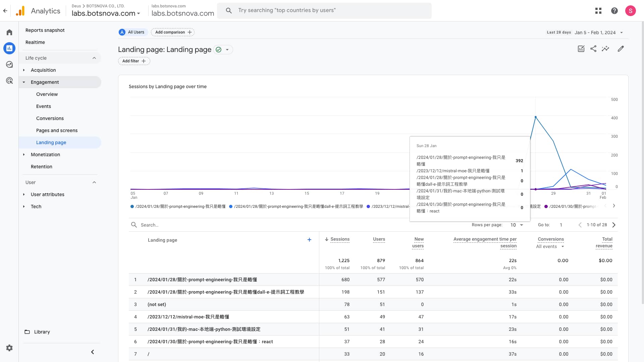Image resolution: width=644 pixels, height=362 pixels.
Task: Open Reports snapshot
Action: pos(45,30)
